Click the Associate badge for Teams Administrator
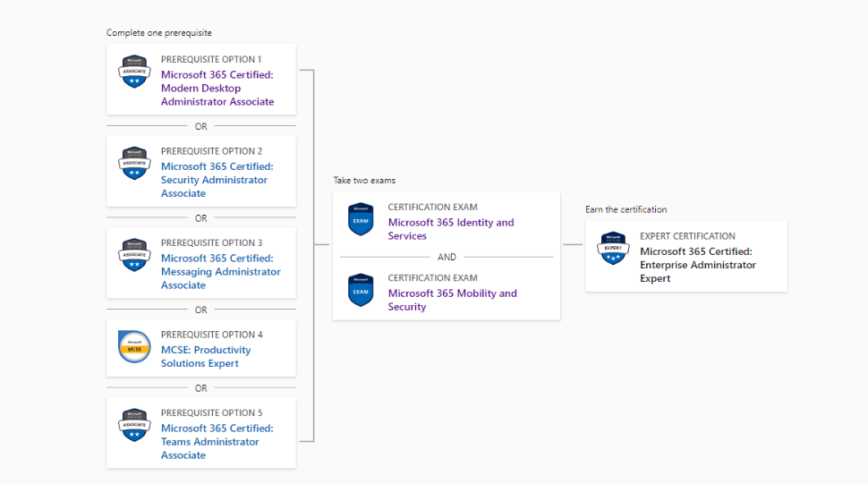The height and width of the screenshot is (484, 868). (134, 425)
